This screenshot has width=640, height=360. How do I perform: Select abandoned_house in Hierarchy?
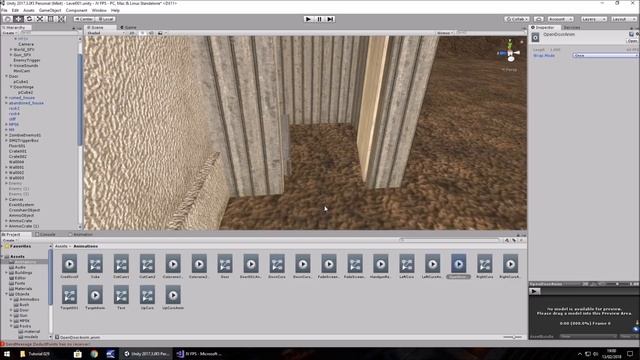(26, 103)
